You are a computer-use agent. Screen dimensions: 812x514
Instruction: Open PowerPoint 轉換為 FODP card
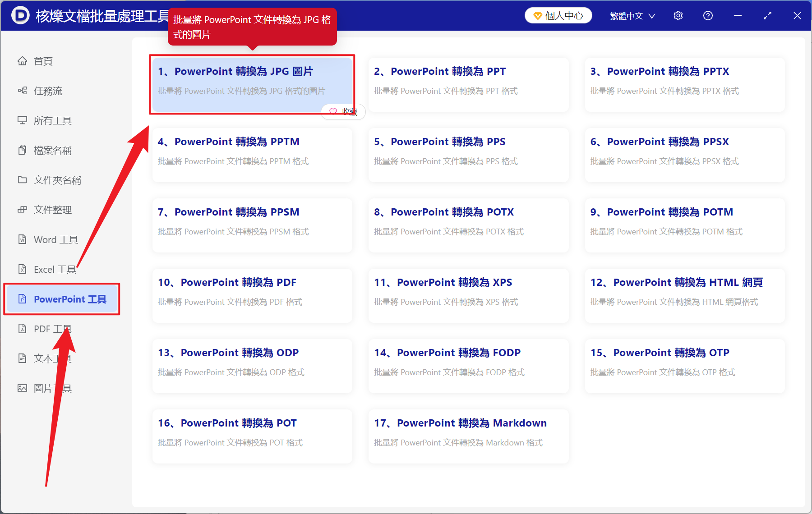pos(468,366)
